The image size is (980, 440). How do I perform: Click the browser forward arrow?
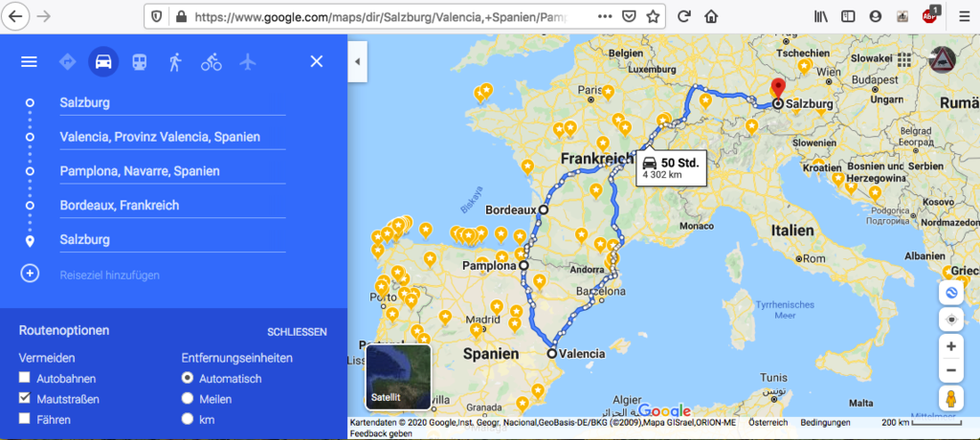(x=44, y=17)
